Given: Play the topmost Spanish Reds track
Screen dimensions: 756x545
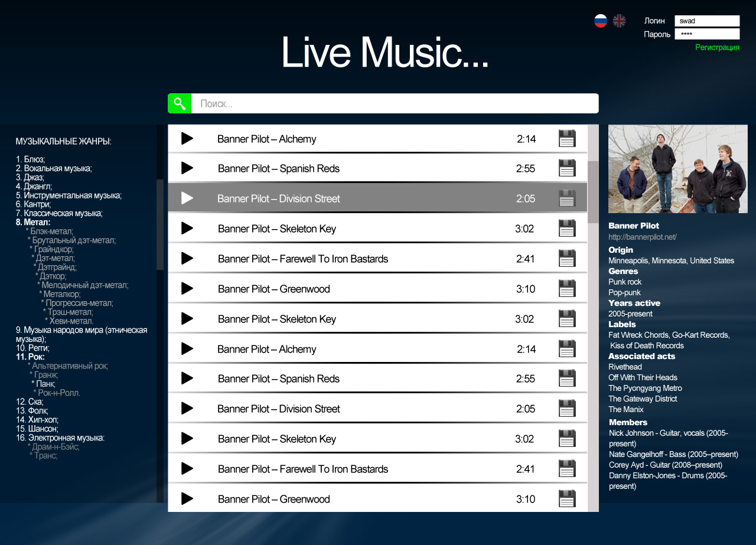Looking at the screenshot, I should (x=187, y=168).
